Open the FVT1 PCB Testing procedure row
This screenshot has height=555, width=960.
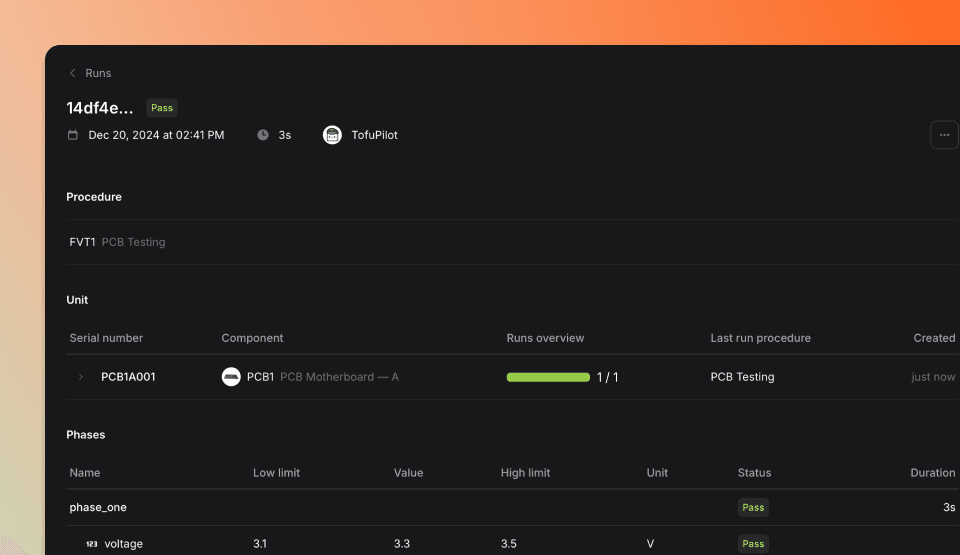coord(513,242)
